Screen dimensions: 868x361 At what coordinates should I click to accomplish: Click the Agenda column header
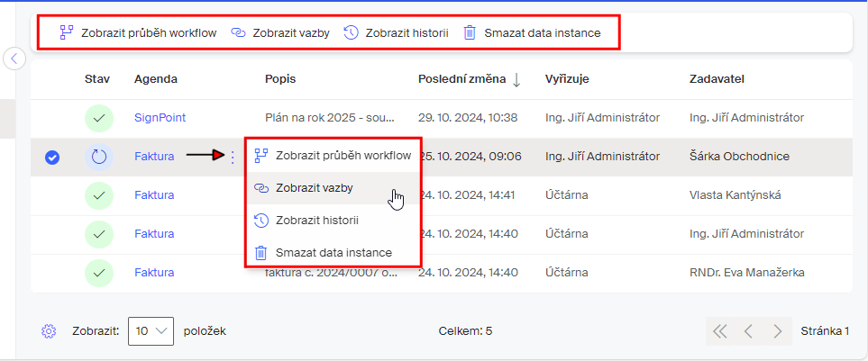[156, 79]
